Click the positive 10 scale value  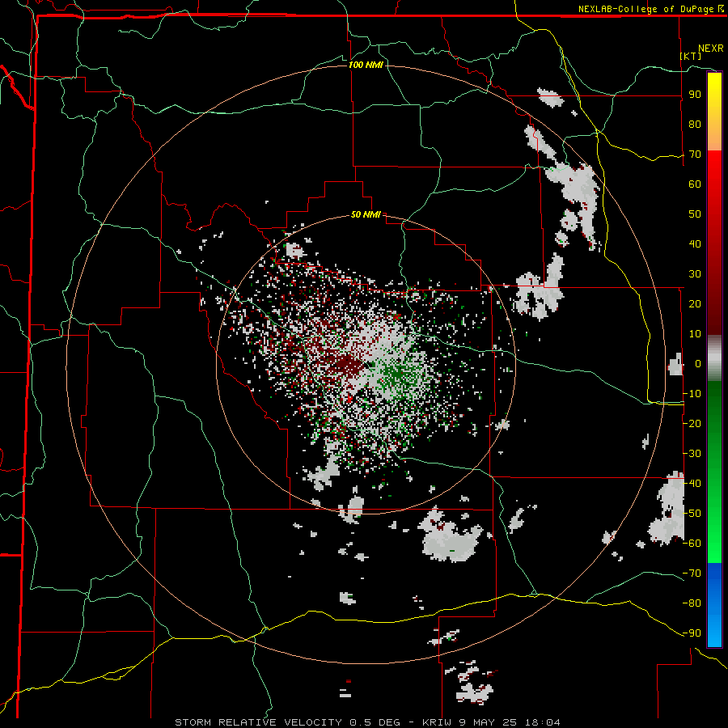pyautogui.click(x=695, y=334)
